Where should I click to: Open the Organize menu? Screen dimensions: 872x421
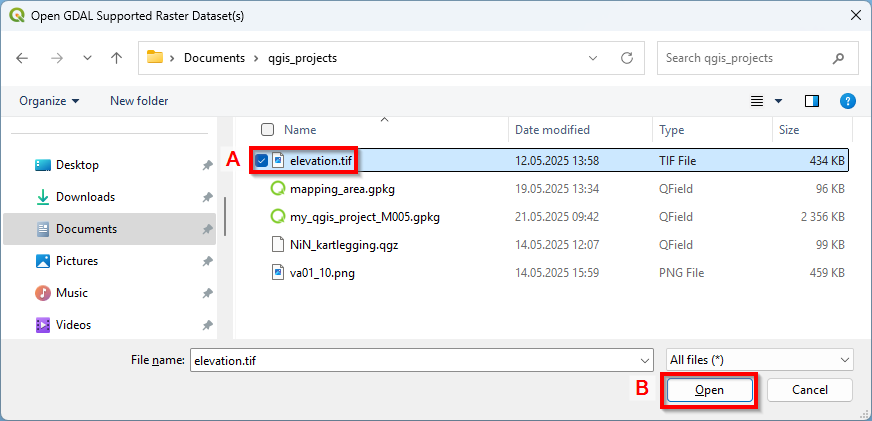49,101
